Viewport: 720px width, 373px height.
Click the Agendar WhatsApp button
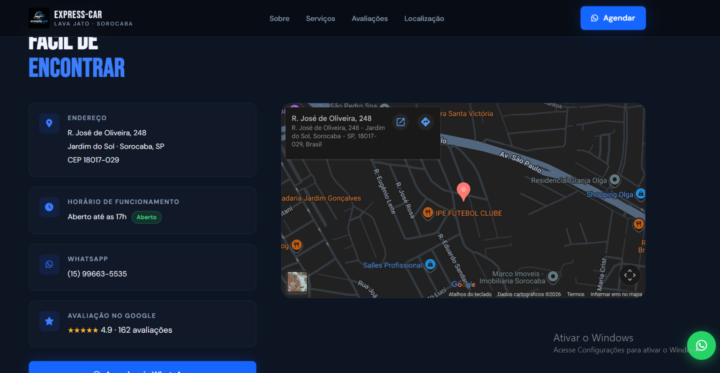[x=613, y=18]
